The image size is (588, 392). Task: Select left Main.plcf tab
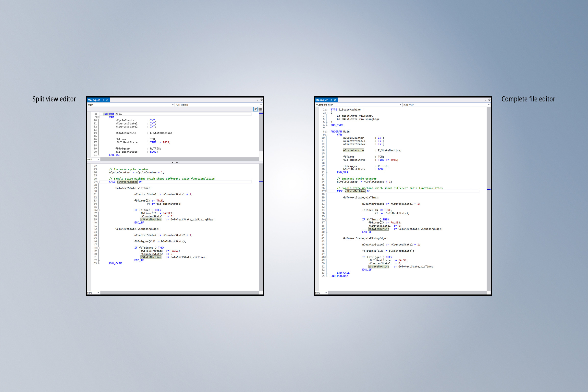[x=94, y=100]
